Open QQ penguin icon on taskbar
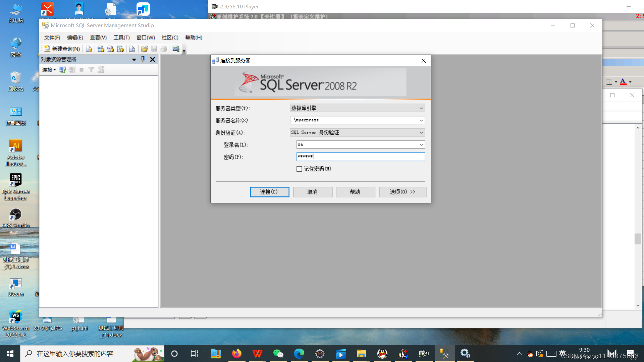The width and height of the screenshot is (644, 362). coord(382,354)
